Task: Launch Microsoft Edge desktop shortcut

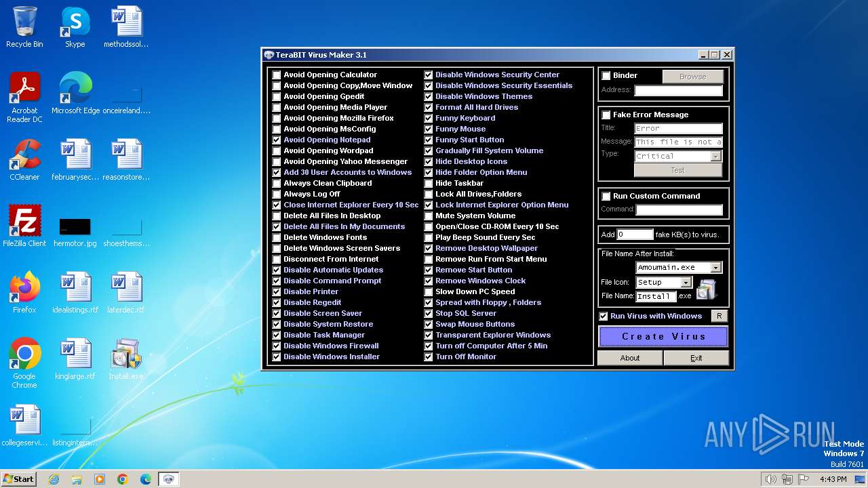Action: coord(75,93)
